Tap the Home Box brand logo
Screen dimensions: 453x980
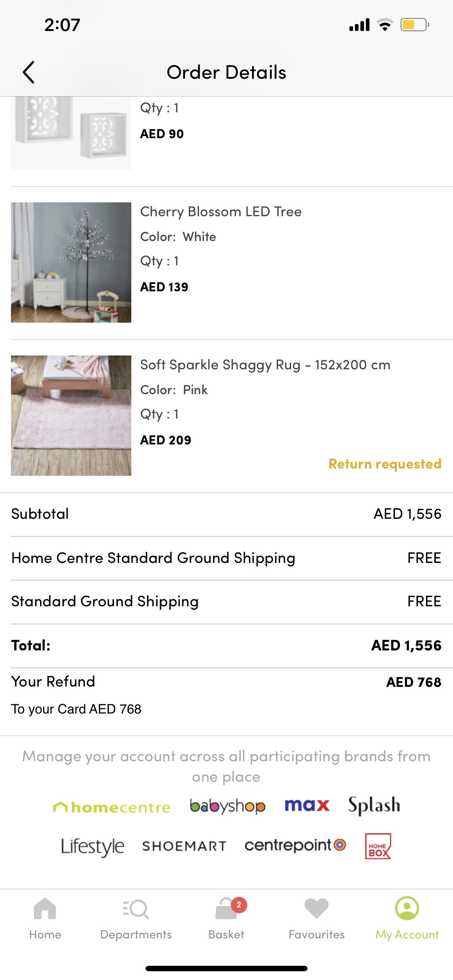pos(377,846)
